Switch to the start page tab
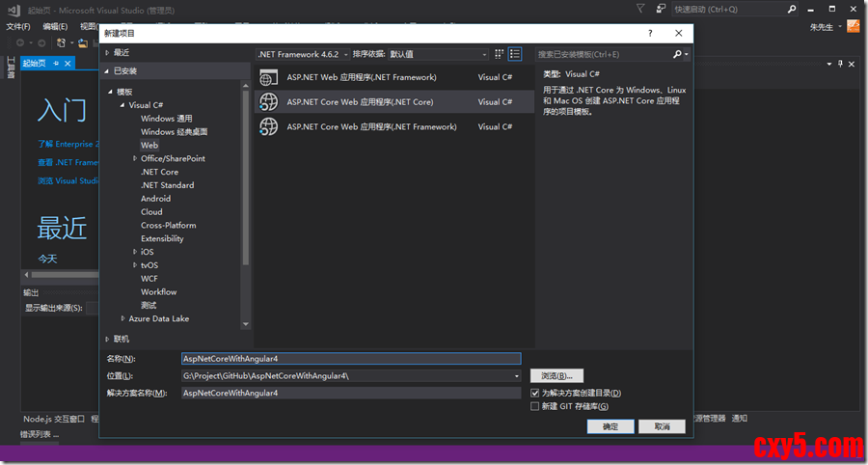This screenshot has width=868, height=465. tap(35, 64)
